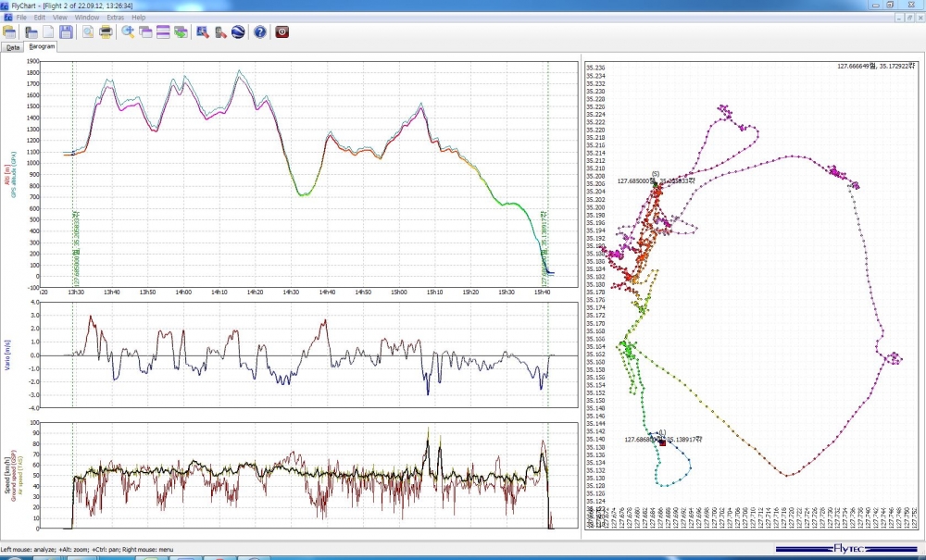Screen dimensions: 926x560
Task: Open the flight book database icon
Action: point(9,31)
